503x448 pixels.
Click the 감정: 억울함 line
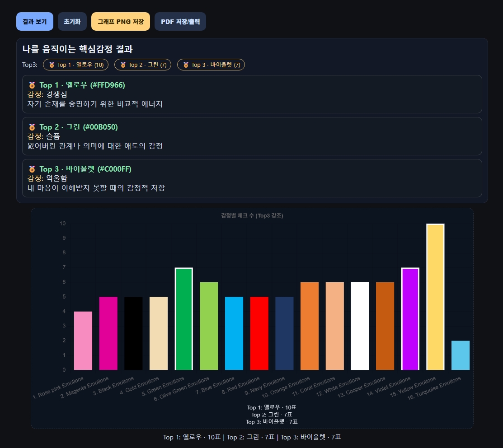click(x=47, y=178)
